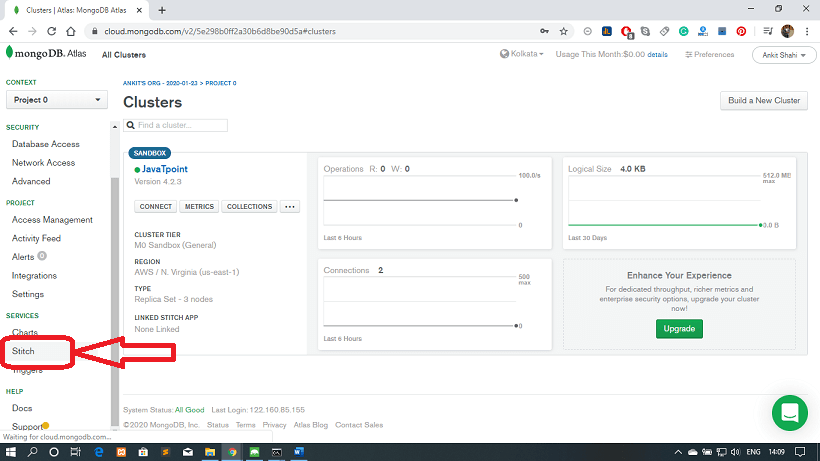
Task: Open the JavaTpoint cluster link
Action: click(x=165, y=169)
